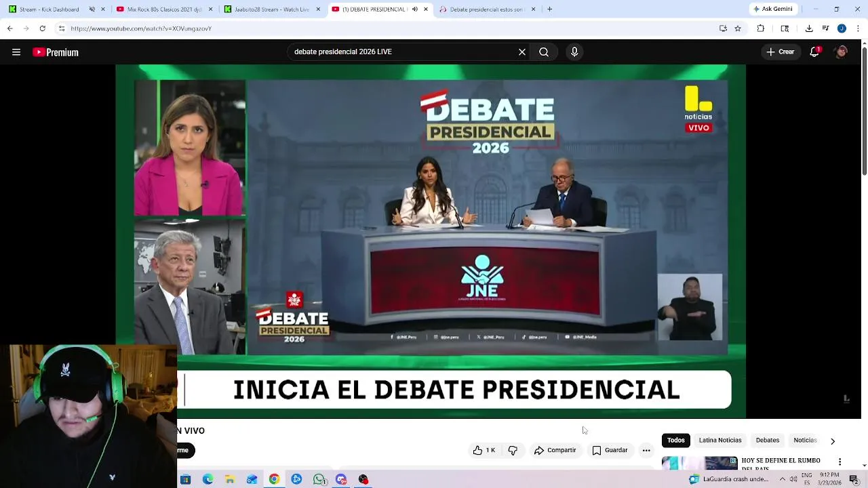Screen dimensions: 868x488
Task: Reload the YouTube page
Action: (43, 28)
